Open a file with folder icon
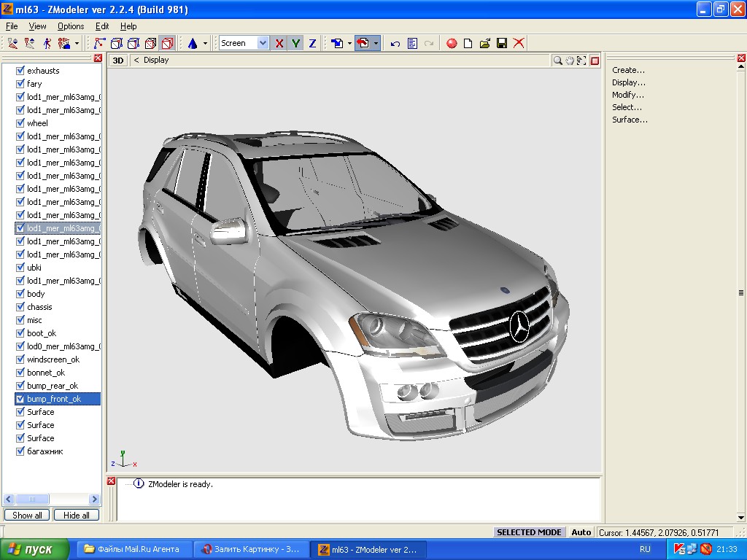Image resolution: width=747 pixels, height=560 pixels. click(485, 43)
